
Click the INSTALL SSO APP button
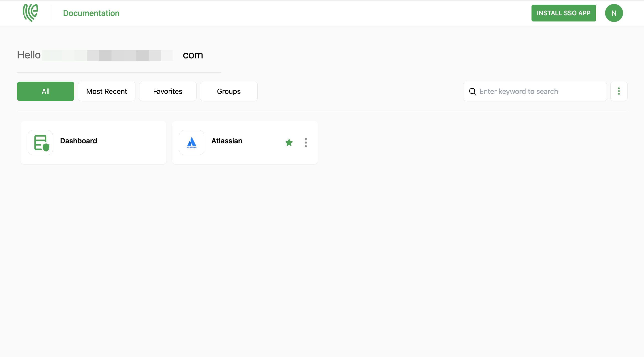(x=564, y=13)
